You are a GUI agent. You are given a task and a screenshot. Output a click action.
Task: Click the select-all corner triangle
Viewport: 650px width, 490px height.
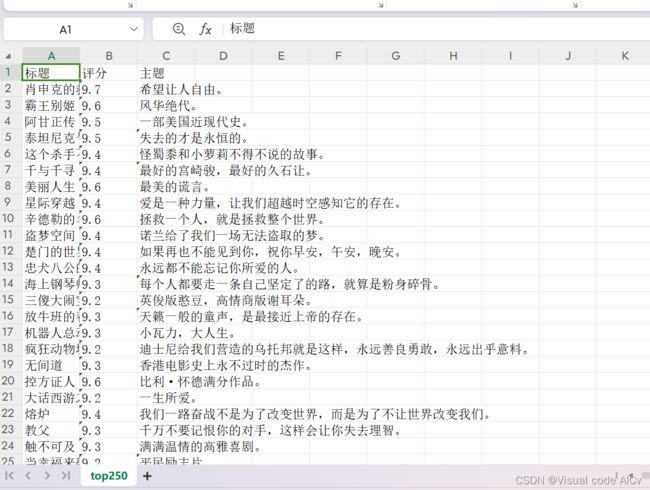tap(8, 56)
